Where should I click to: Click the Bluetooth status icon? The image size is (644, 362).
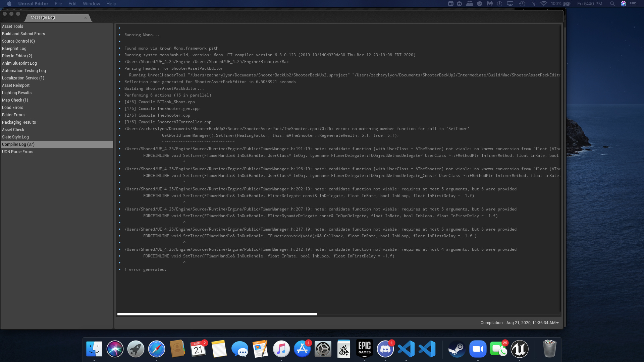click(x=533, y=4)
